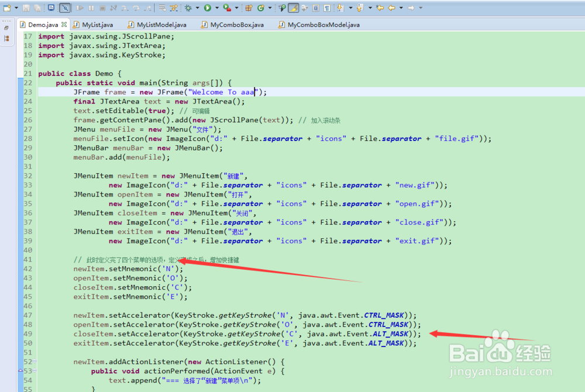Click ALT_MASK on line 49
The width and height of the screenshot is (585, 392).
(390, 334)
